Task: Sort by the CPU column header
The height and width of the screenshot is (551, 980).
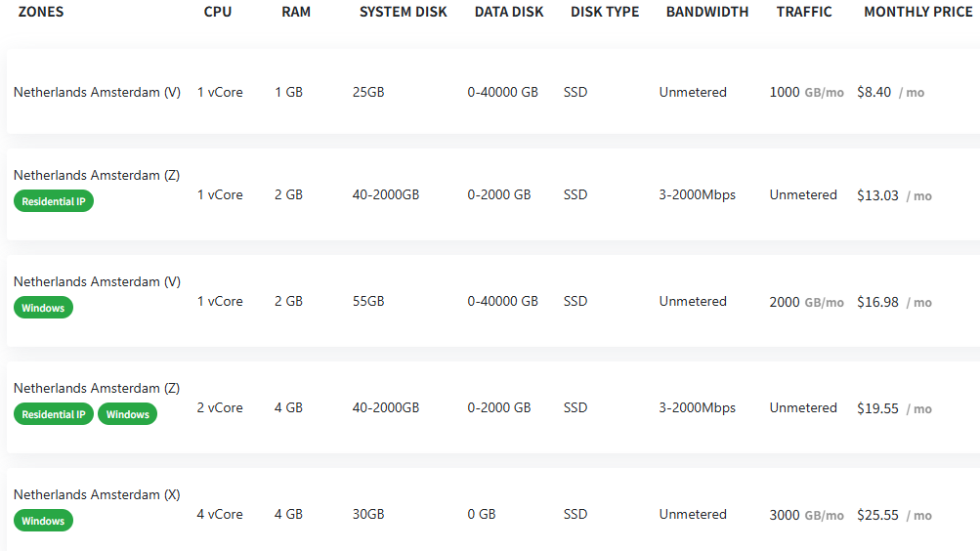Action: pos(218,12)
